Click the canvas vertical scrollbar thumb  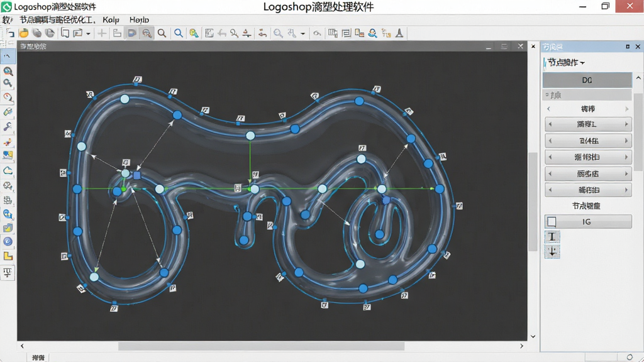pyautogui.click(x=533, y=201)
